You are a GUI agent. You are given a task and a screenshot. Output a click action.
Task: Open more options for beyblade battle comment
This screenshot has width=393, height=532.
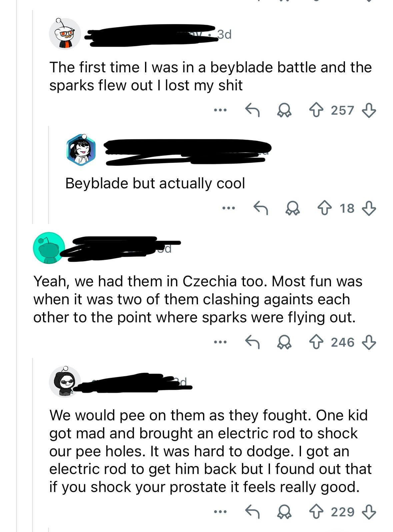220,110
